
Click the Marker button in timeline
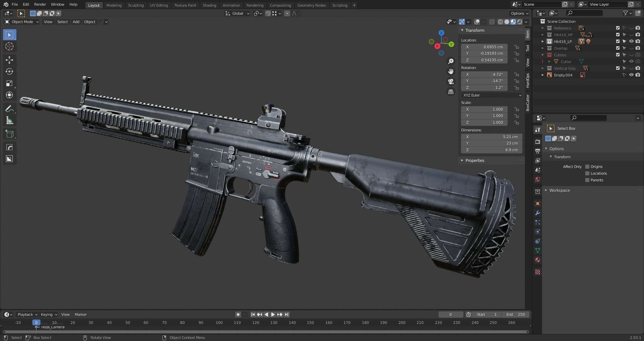[80, 315]
